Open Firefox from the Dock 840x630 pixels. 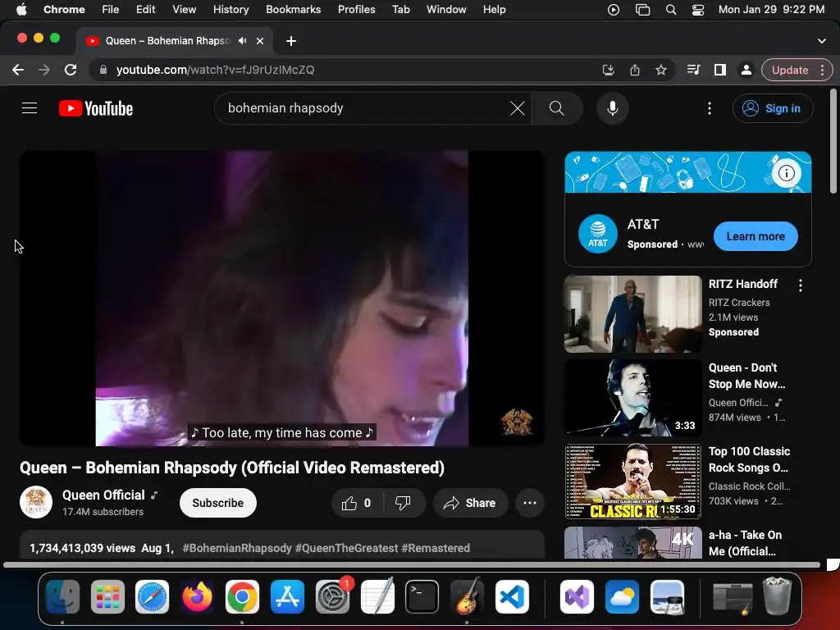pyautogui.click(x=197, y=596)
